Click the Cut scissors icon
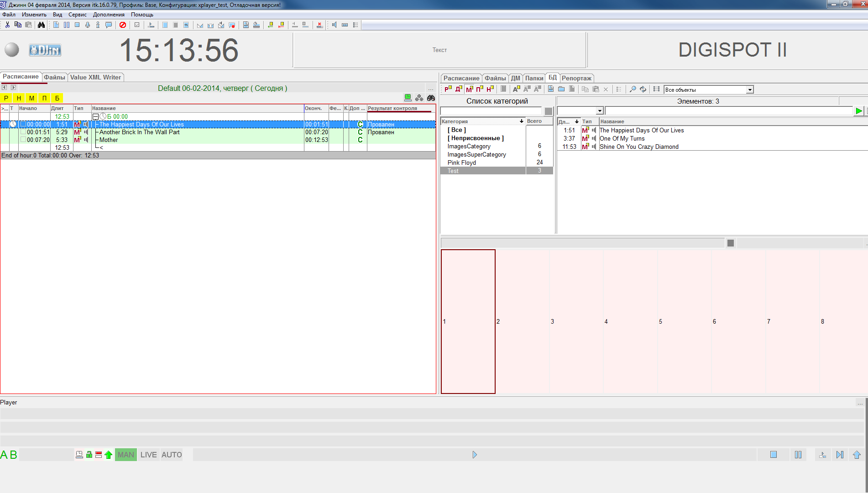The image size is (868, 493). point(7,25)
